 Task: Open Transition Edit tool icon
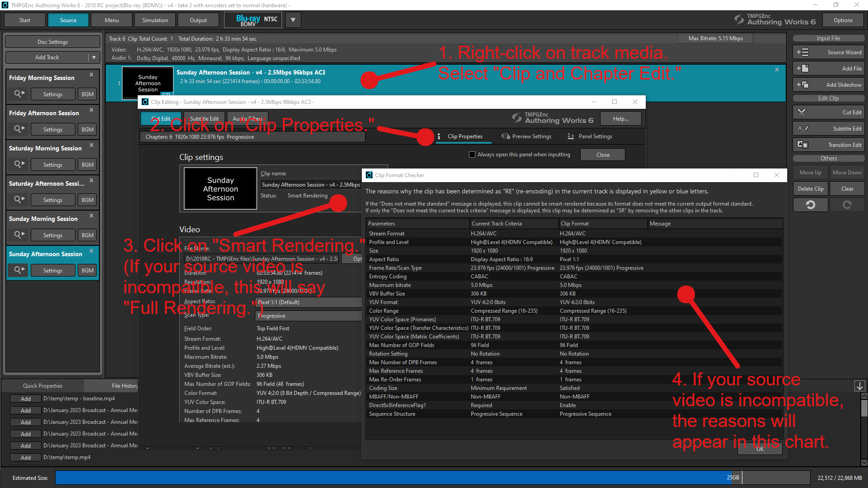pos(803,145)
